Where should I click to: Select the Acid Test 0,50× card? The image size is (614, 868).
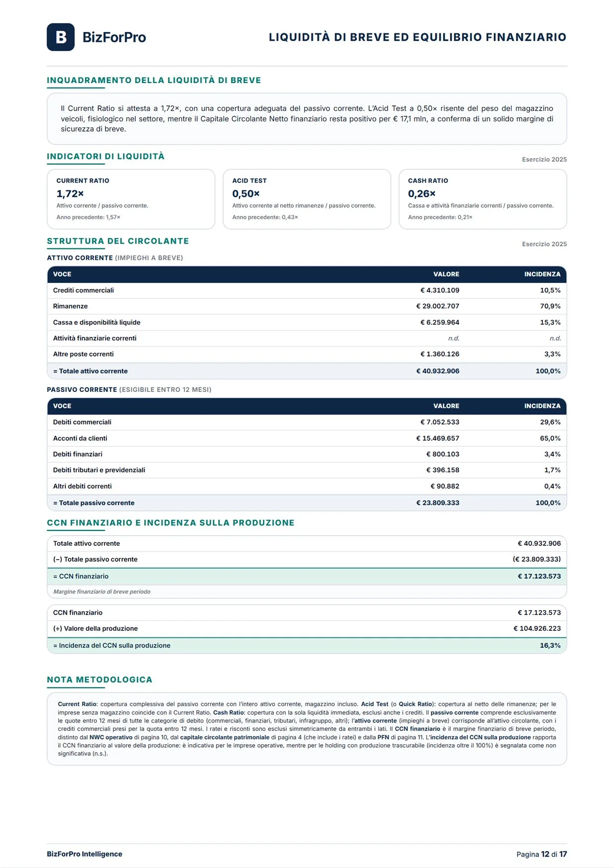pos(307,199)
